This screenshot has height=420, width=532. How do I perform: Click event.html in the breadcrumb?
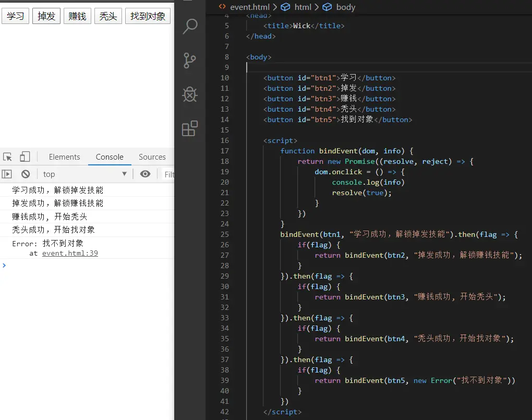250,7
